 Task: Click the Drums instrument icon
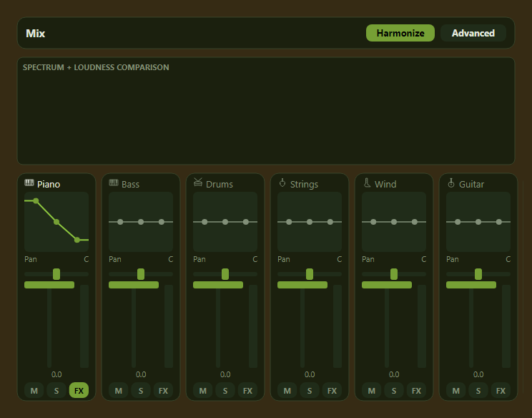pyautogui.click(x=198, y=182)
